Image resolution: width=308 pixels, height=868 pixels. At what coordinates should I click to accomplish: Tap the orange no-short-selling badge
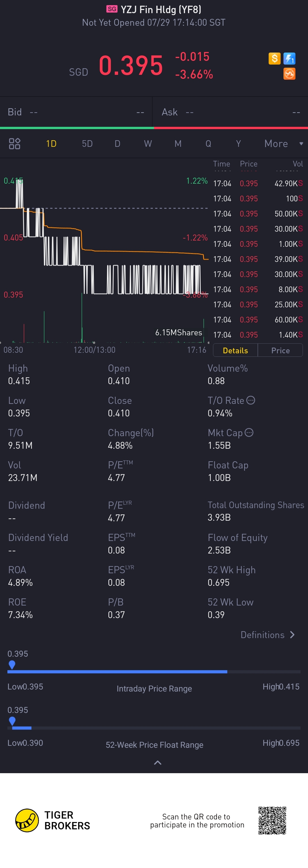(x=289, y=73)
